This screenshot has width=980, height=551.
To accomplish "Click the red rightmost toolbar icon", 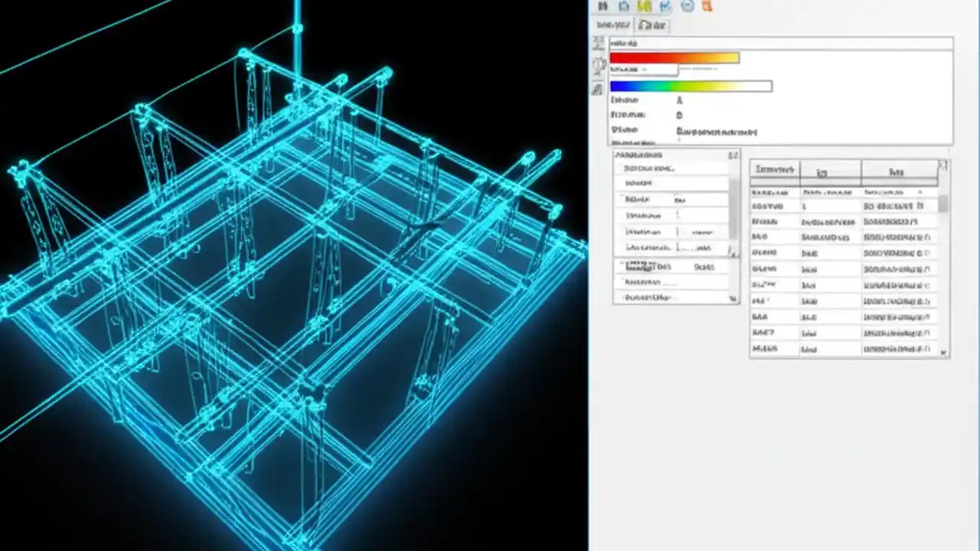I will point(707,6).
